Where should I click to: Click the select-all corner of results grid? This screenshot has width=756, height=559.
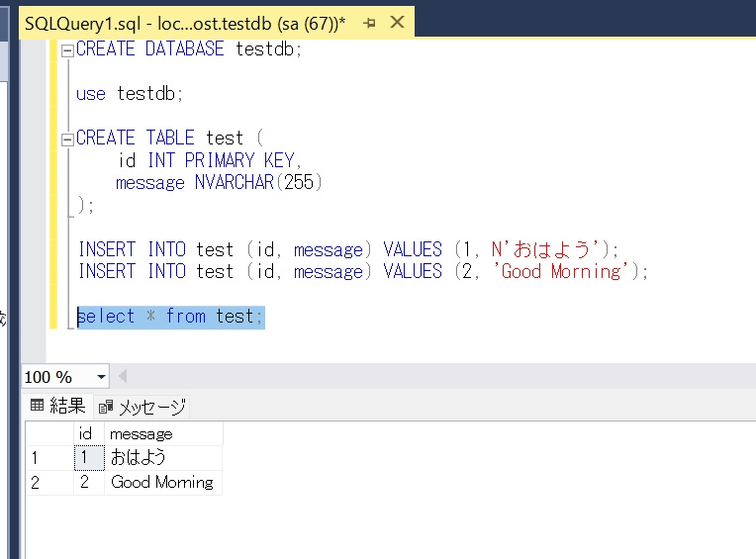coord(49,433)
